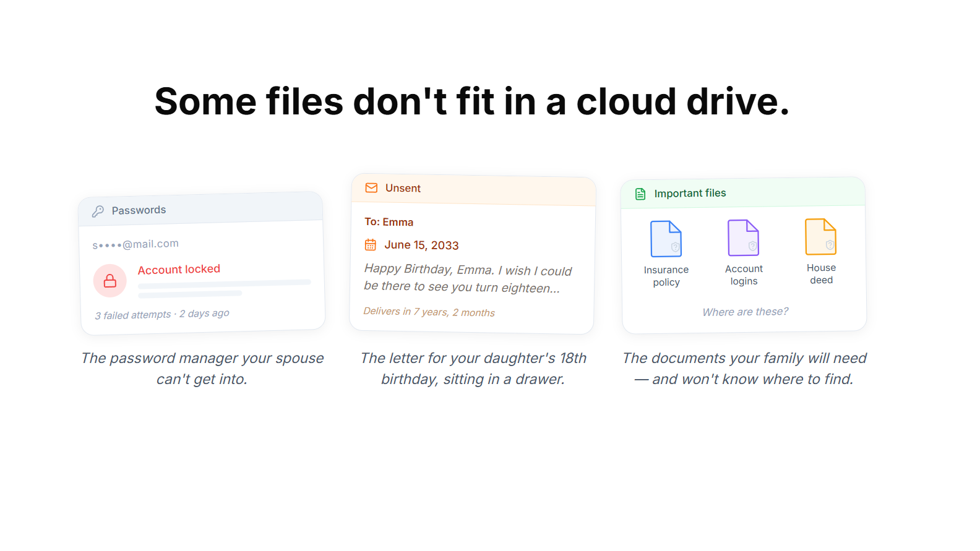
Task: Click the Account locked warning text
Action: point(179,270)
